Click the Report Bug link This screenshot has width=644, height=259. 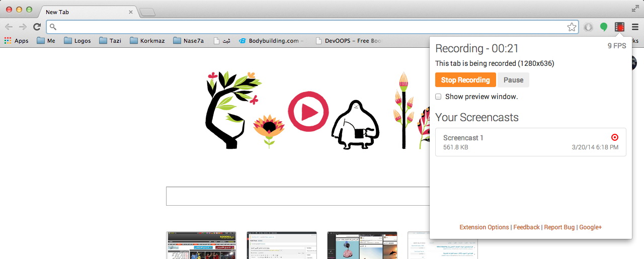pos(559,227)
